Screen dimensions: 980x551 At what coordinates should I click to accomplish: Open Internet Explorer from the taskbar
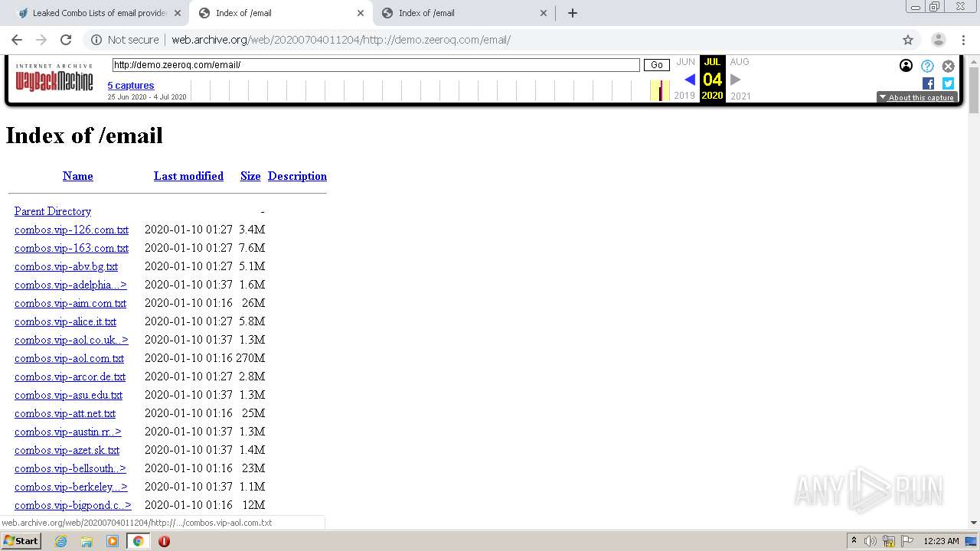point(60,541)
